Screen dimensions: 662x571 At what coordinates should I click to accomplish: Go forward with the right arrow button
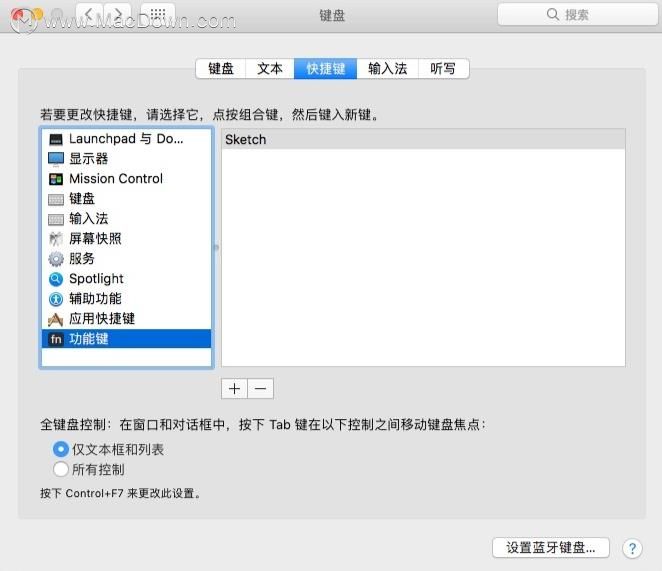[117, 14]
